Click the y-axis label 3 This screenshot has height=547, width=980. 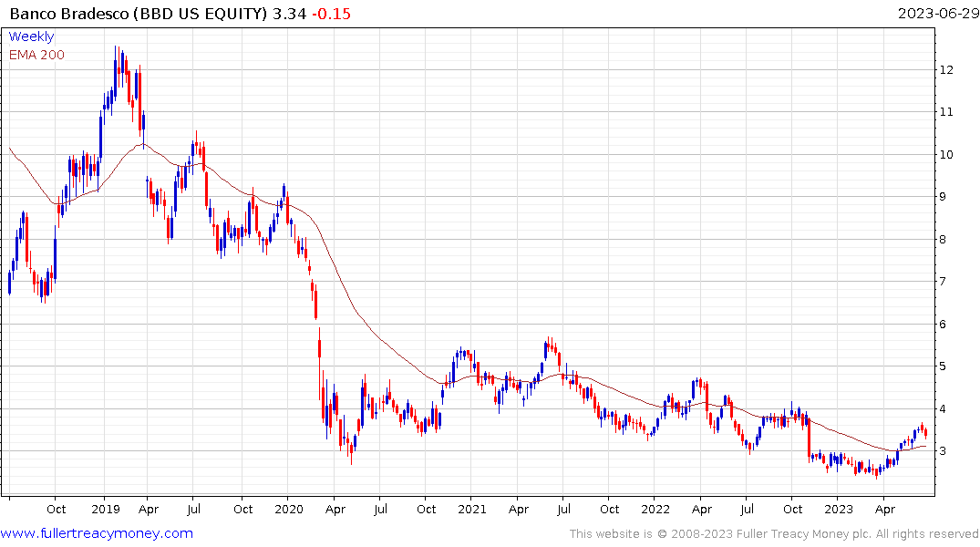(x=944, y=450)
